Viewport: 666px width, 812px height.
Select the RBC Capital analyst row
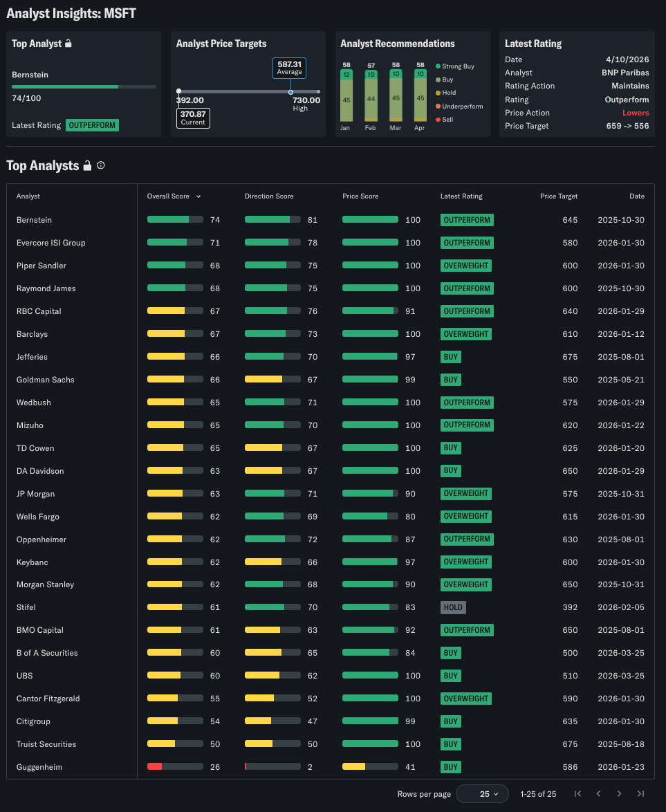click(x=331, y=311)
